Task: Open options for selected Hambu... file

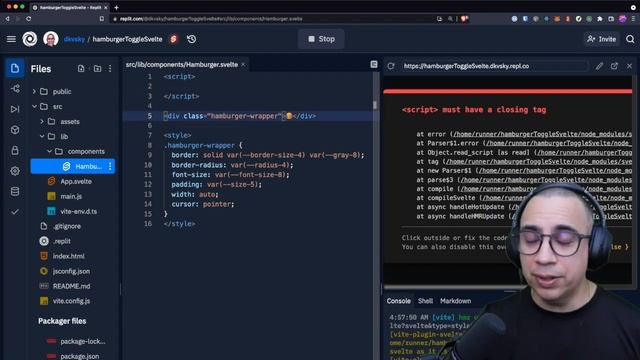Action: [x=110, y=166]
